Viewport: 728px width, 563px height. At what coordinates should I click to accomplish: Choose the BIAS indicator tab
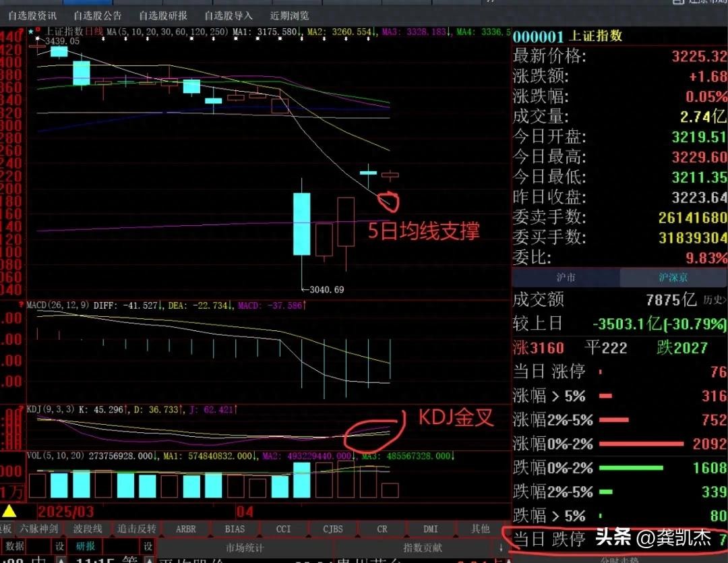(x=235, y=529)
